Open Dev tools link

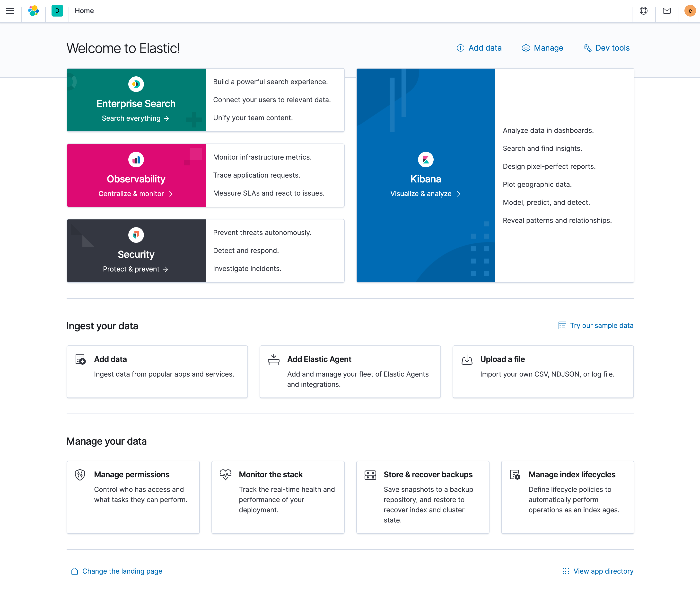606,48
